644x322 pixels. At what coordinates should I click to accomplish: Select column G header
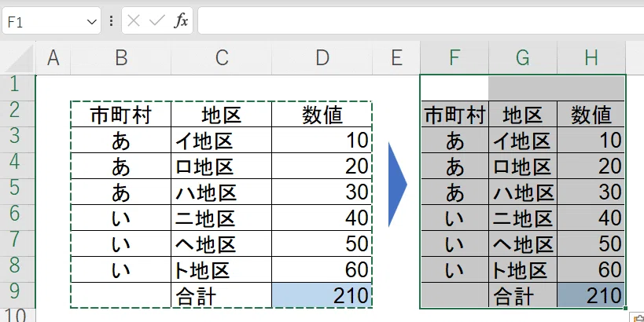coord(522,58)
